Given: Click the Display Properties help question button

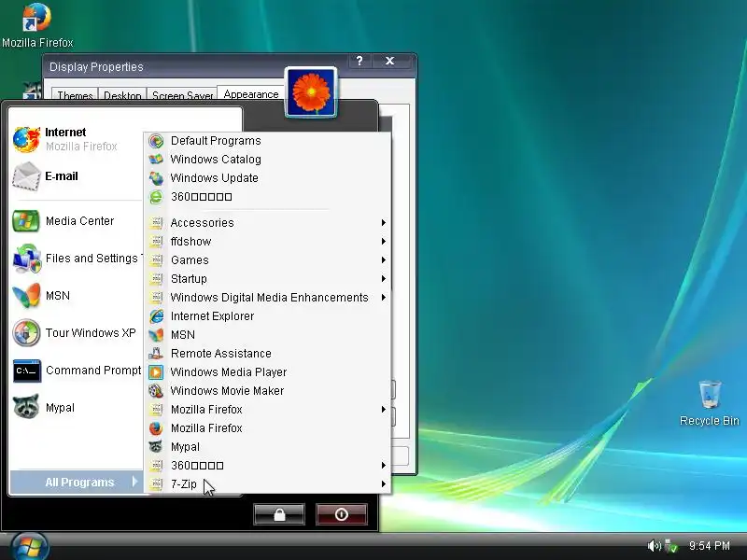Looking at the screenshot, I should (x=359, y=61).
